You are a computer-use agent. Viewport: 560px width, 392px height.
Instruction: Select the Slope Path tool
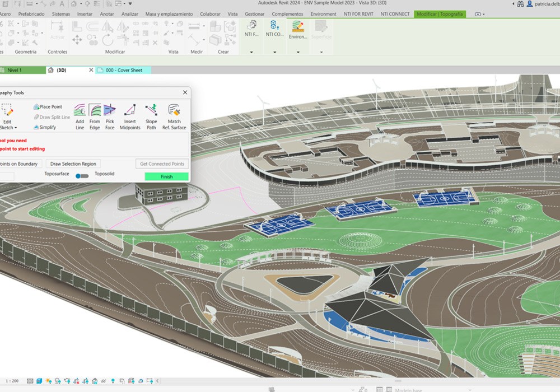pyautogui.click(x=151, y=115)
